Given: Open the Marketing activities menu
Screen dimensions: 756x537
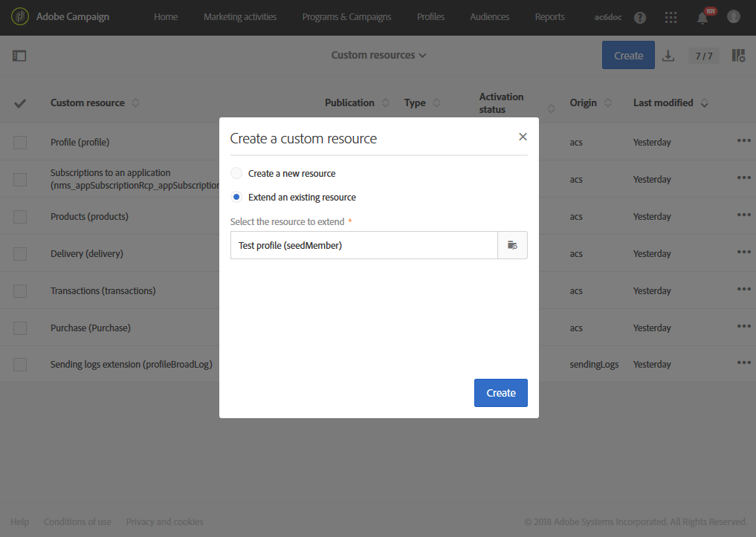Looking at the screenshot, I should pyautogui.click(x=240, y=17).
